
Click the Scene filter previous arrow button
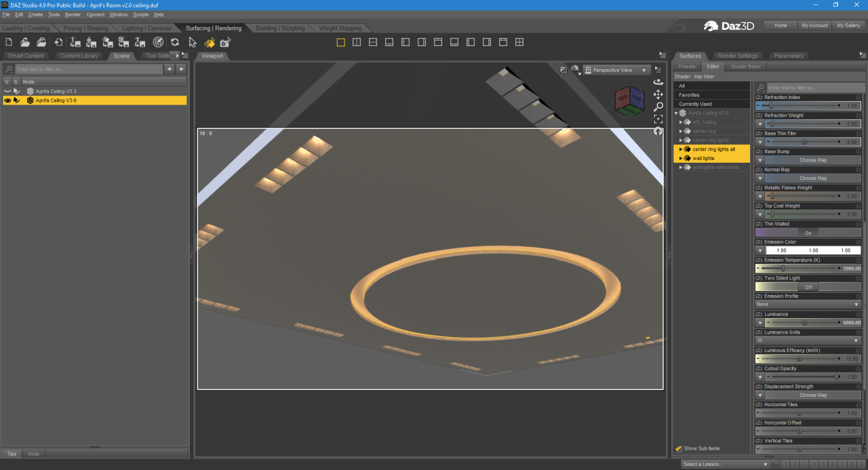(170, 69)
